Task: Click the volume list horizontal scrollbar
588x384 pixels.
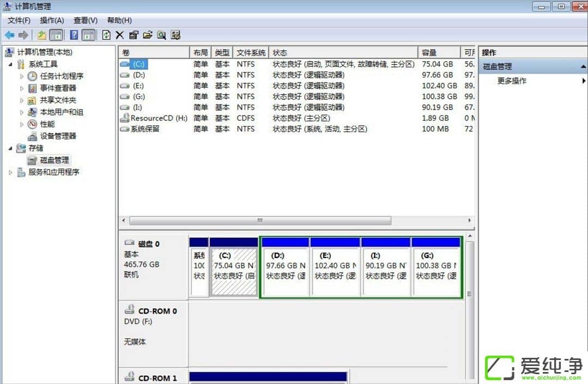Action: tap(259, 220)
